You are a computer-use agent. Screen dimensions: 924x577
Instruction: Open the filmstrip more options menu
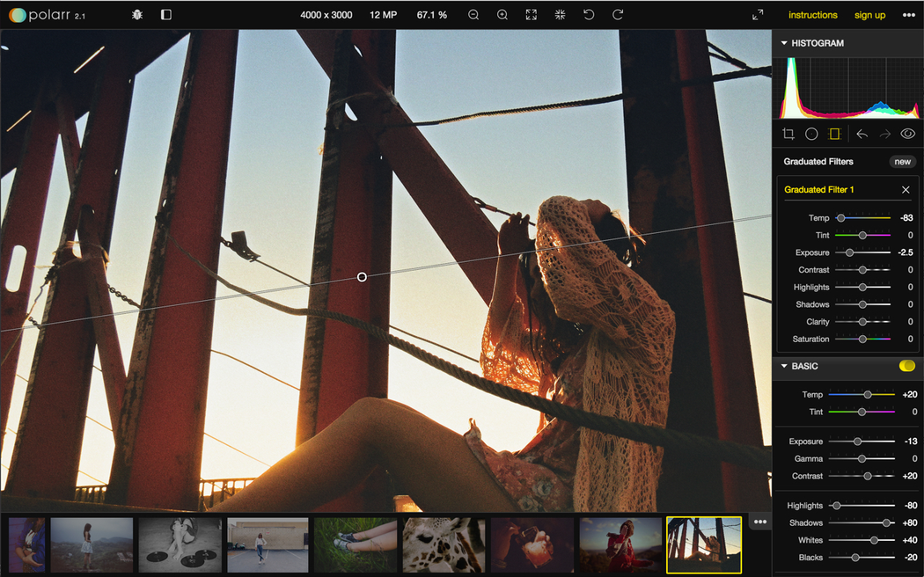tap(760, 522)
